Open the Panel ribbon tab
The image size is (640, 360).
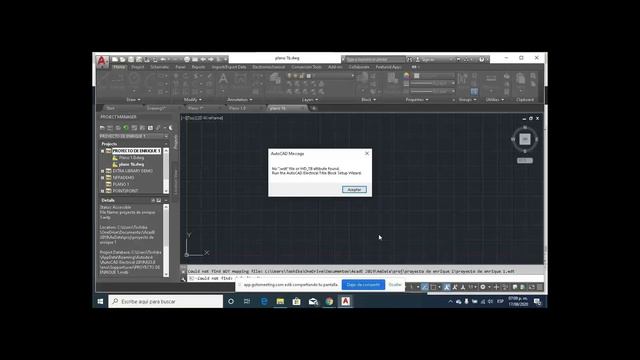pyautogui.click(x=180, y=67)
